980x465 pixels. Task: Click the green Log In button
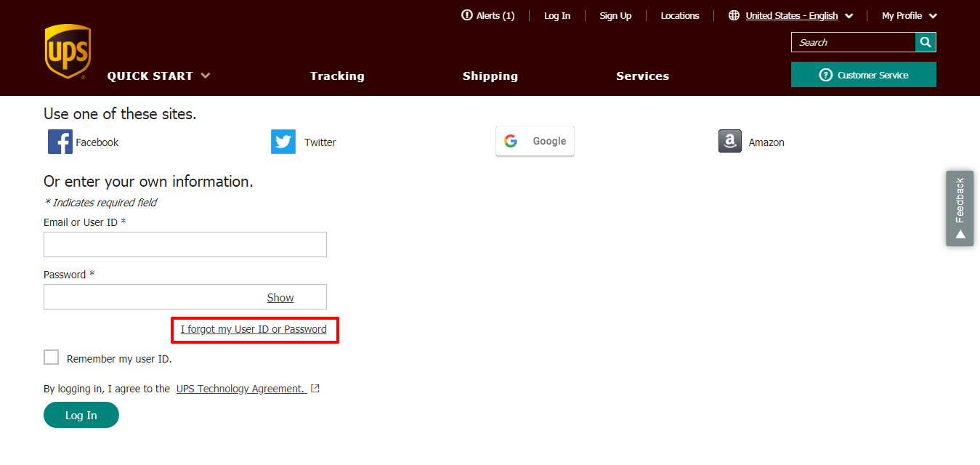click(81, 415)
